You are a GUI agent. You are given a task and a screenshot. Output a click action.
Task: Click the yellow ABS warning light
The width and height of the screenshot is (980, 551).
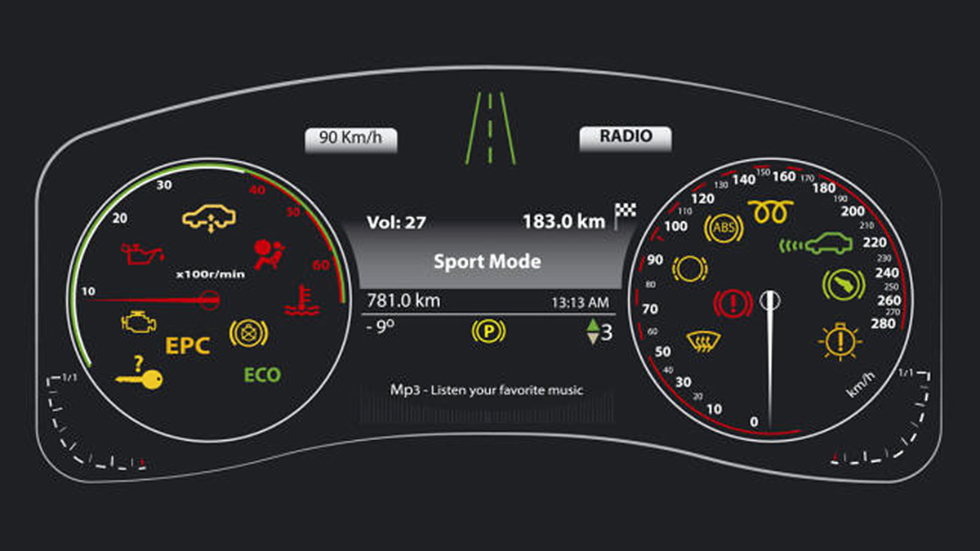pyautogui.click(x=724, y=228)
